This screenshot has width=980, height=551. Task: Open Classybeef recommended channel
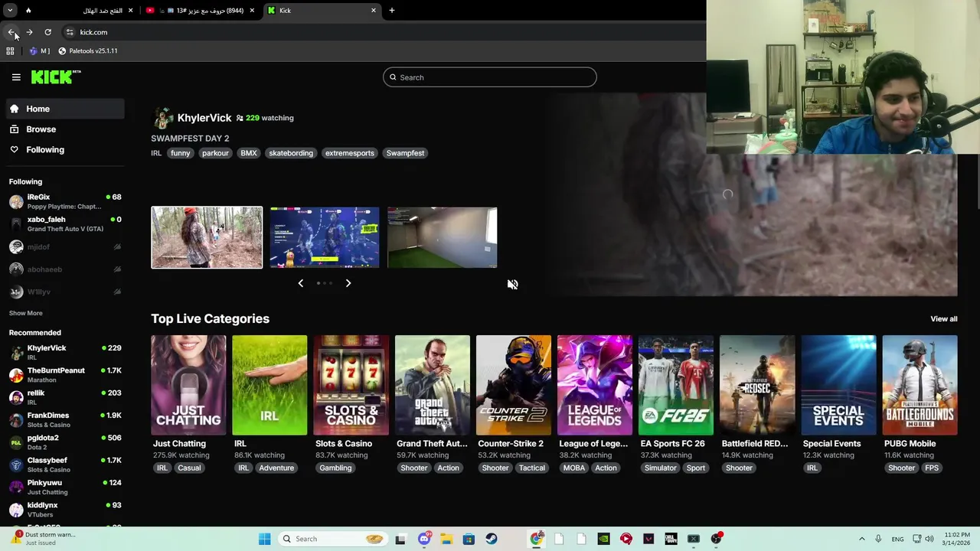coord(66,465)
